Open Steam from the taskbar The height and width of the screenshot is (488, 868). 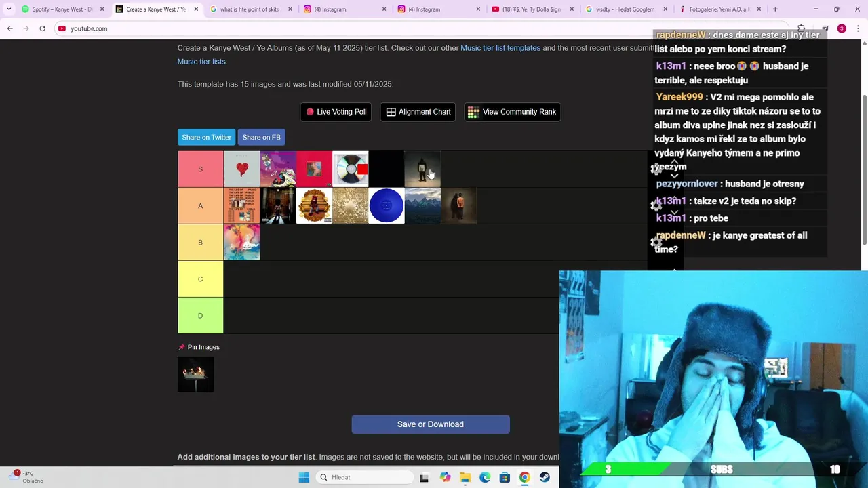pyautogui.click(x=545, y=477)
